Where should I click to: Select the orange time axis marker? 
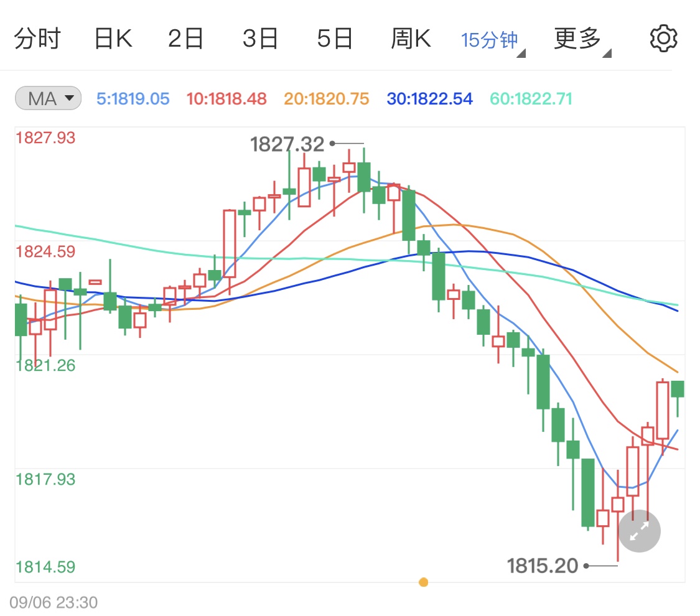[424, 582]
